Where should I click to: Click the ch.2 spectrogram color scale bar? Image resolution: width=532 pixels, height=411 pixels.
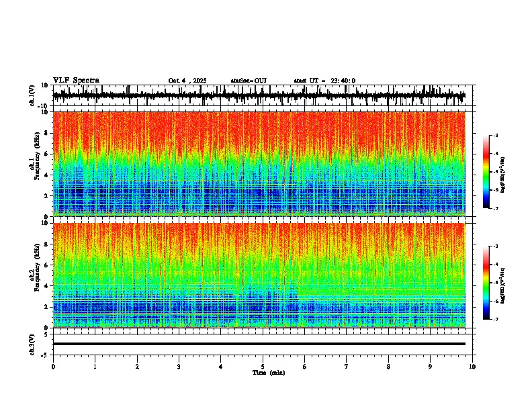pyautogui.click(x=486, y=283)
